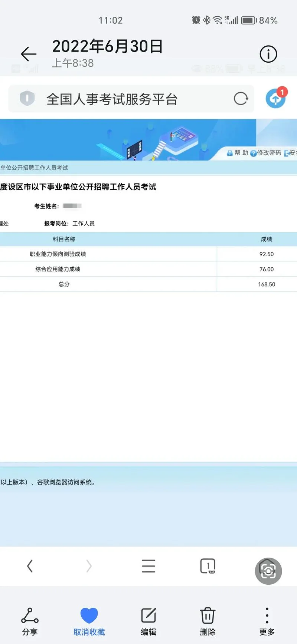Tap the Bluetooth status bar icon

[207, 20]
